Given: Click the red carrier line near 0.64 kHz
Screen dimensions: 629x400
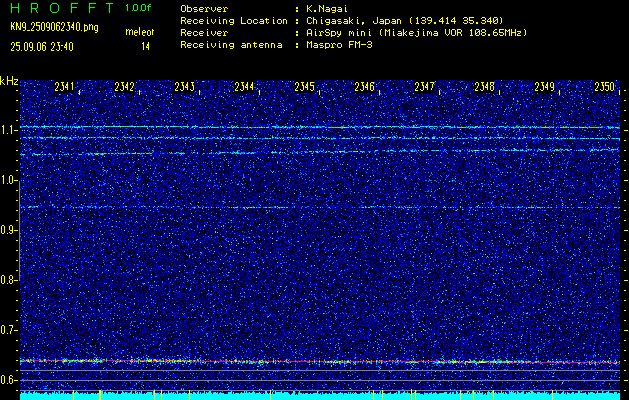Looking at the screenshot, I should (320, 361).
